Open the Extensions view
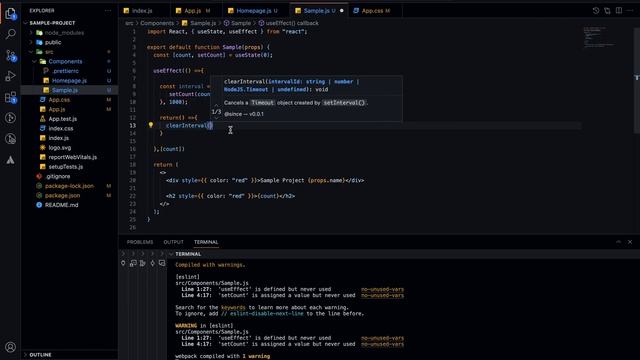The height and width of the screenshot is (360, 640). pyautogui.click(x=11, y=97)
